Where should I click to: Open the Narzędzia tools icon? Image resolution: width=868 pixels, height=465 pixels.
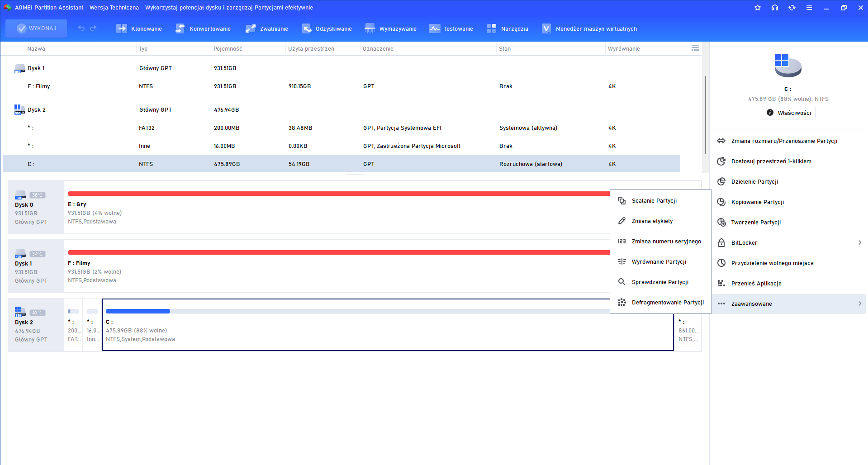tap(492, 28)
